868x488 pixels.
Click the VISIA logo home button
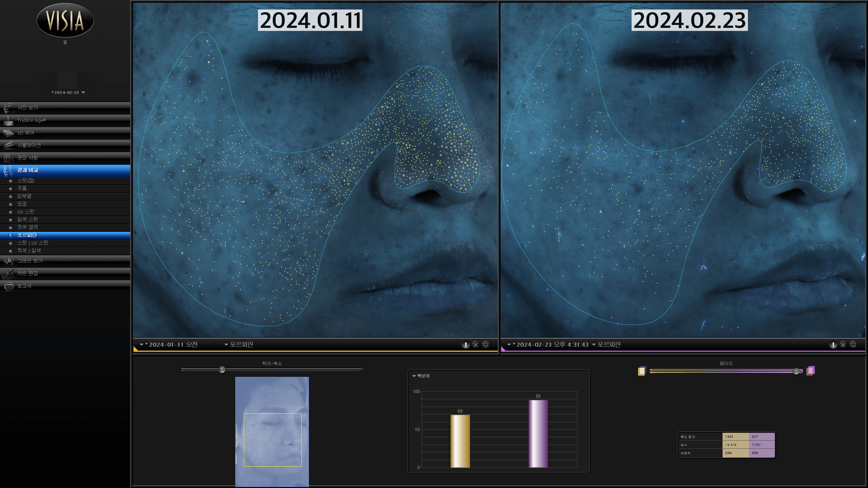(x=65, y=20)
